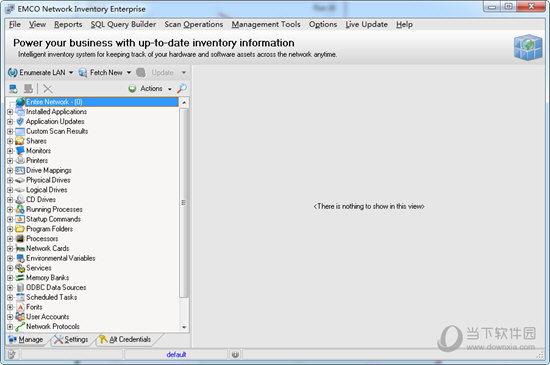The width and height of the screenshot is (550, 365).
Task: Click the tree scroll down arrow
Action: (x=184, y=327)
